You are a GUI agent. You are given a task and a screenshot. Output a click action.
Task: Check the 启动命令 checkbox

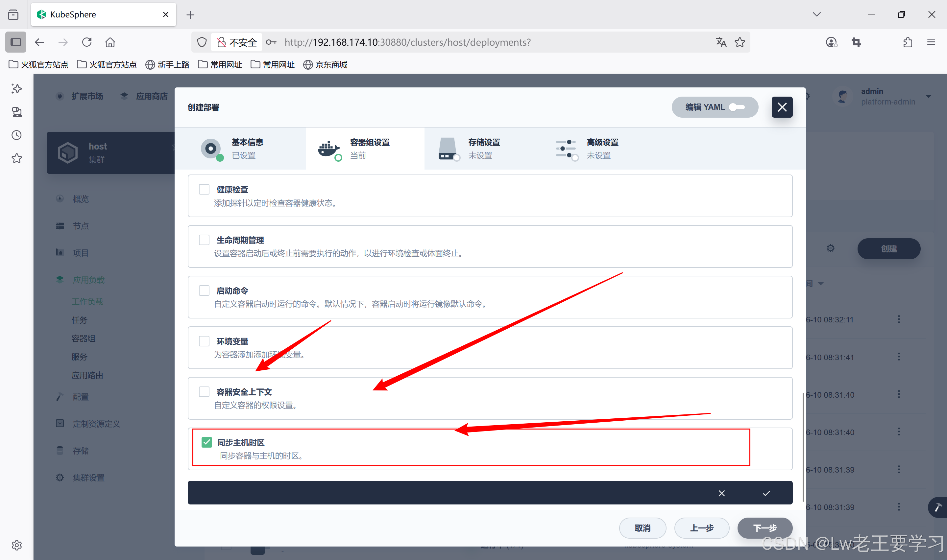coord(204,290)
